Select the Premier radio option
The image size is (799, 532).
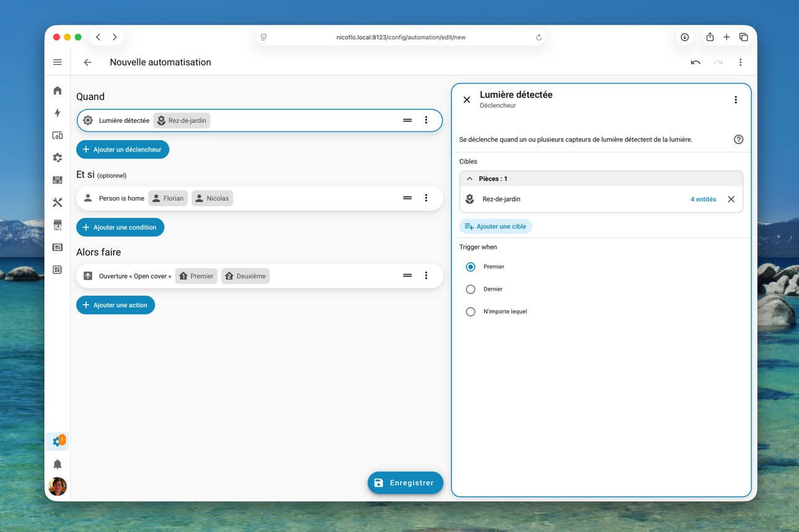(471, 267)
